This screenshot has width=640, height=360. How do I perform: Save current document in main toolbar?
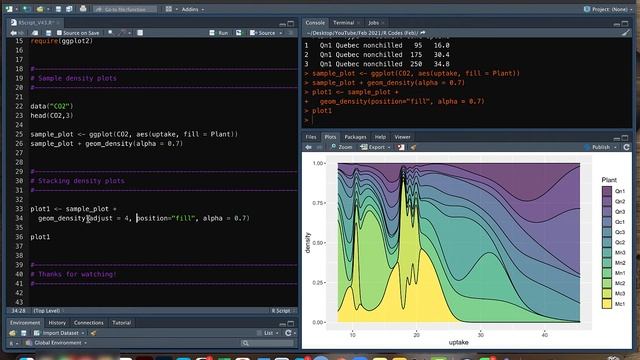click(x=58, y=9)
